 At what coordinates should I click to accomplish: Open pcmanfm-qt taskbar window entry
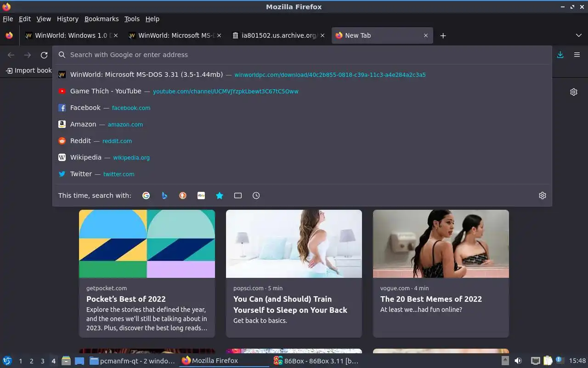132,361
